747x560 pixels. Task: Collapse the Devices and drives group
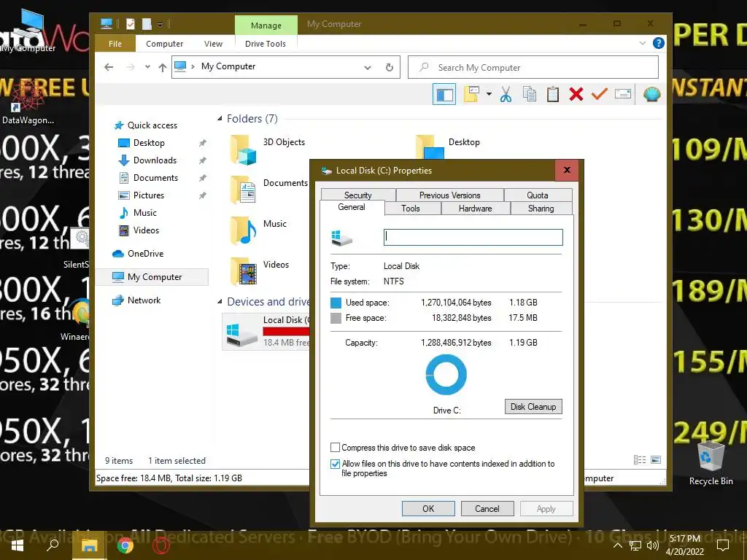(x=220, y=301)
